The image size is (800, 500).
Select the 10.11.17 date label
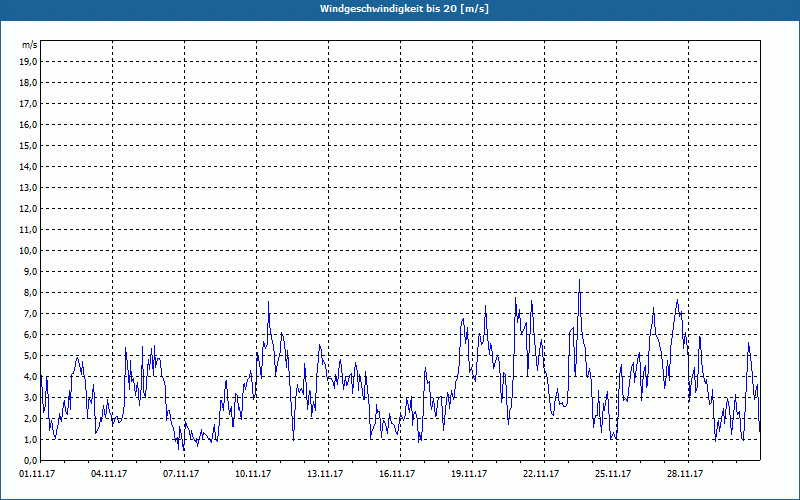[x=253, y=474]
